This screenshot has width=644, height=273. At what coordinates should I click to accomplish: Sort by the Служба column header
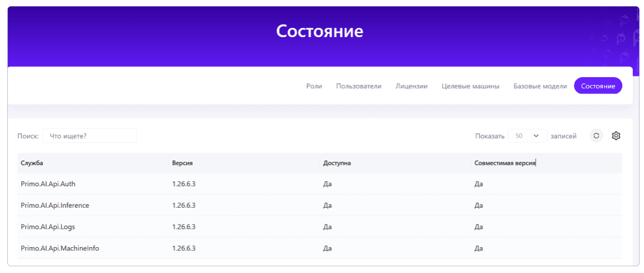(x=32, y=163)
